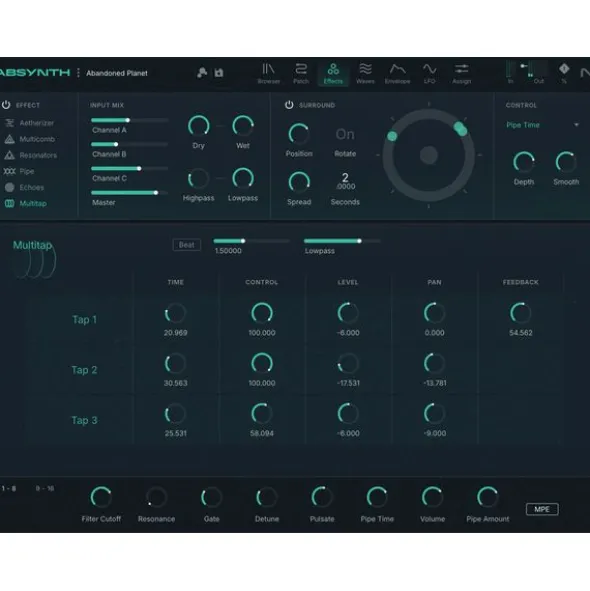590x591 pixels.
Task: Click the control Depth knob
Action: click(524, 162)
